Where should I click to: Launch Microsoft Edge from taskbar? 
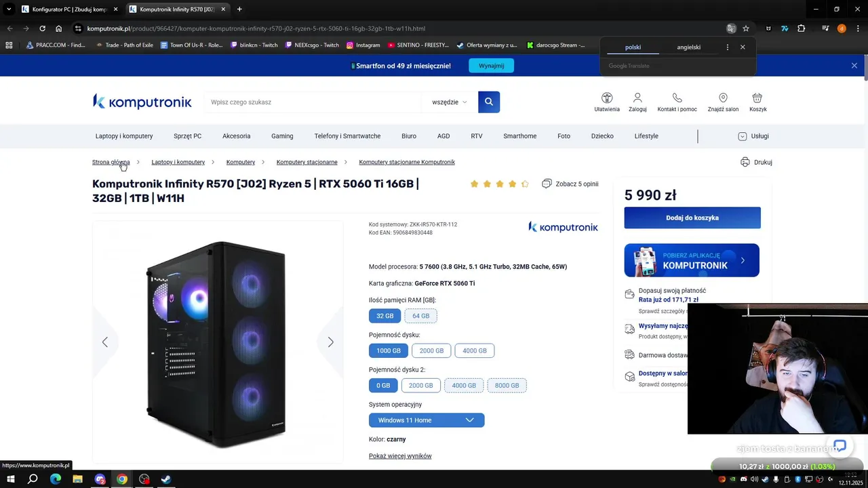(56, 479)
